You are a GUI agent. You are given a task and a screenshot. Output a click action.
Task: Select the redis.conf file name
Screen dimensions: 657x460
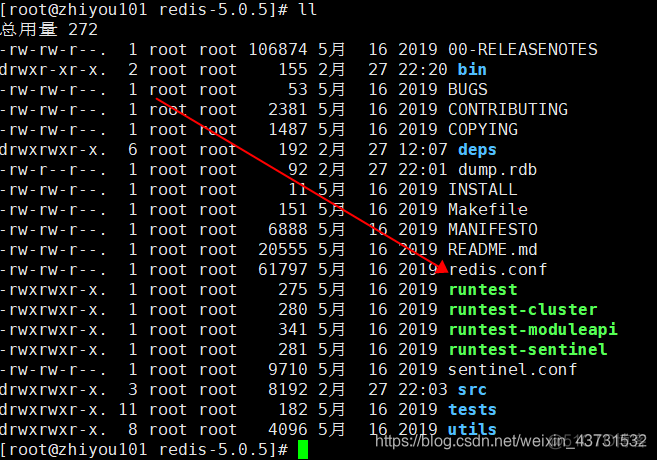(498, 269)
